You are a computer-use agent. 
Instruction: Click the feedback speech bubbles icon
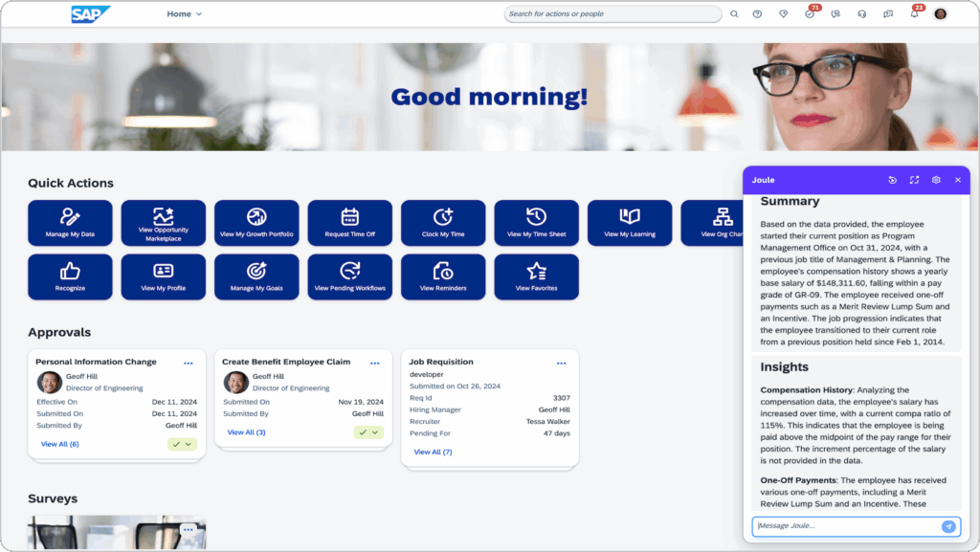pyautogui.click(x=888, y=13)
